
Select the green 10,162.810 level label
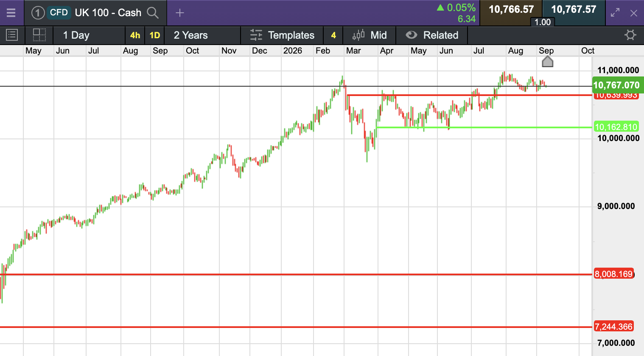click(x=616, y=127)
